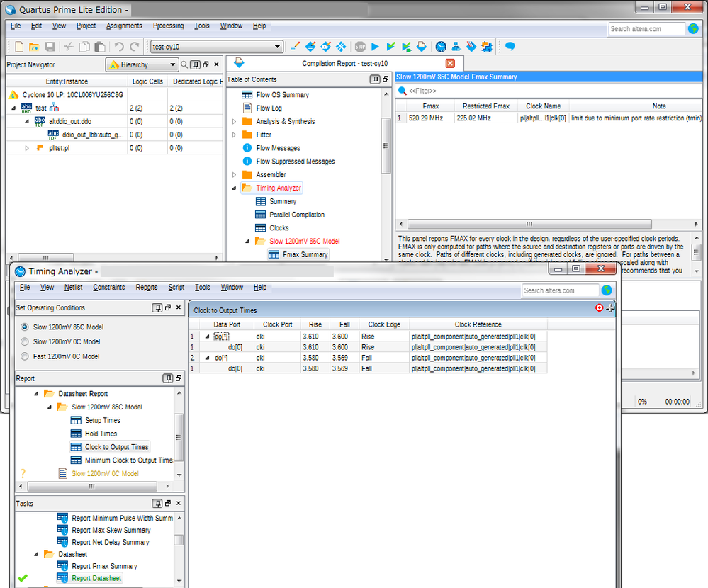The image size is (708, 588).
Task: Select Slow 1200mV 85C Model radio button
Action: point(26,327)
